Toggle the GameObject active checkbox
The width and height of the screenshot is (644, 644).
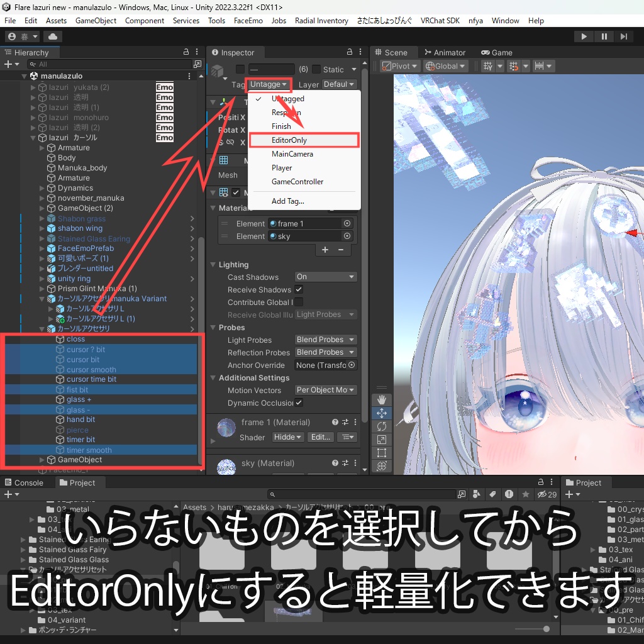click(240, 69)
